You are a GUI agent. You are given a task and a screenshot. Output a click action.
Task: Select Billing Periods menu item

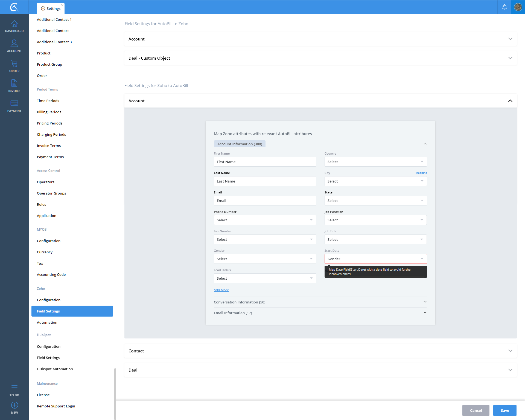[49, 112]
